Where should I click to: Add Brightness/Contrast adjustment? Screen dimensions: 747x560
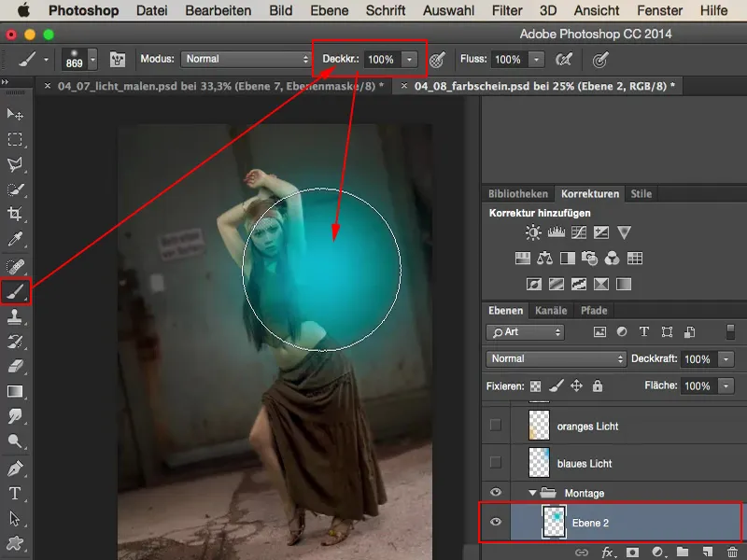click(533, 232)
